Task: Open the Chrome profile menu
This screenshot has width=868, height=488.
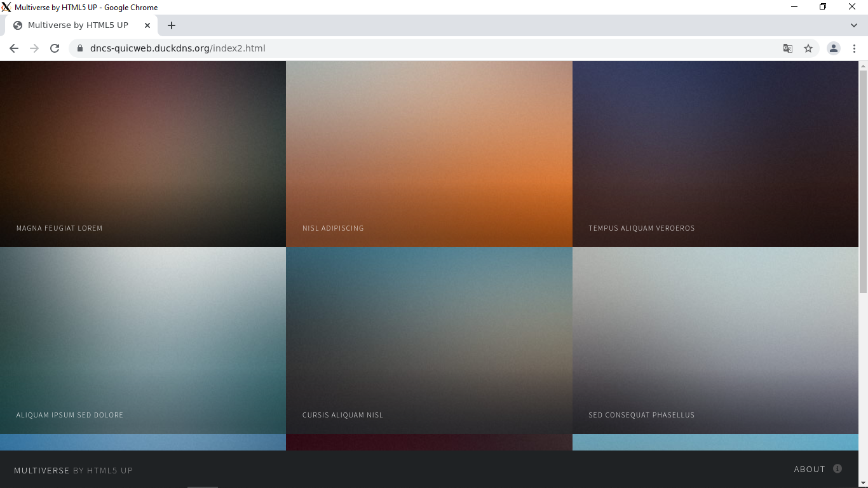Action: (x=834, y=48)
